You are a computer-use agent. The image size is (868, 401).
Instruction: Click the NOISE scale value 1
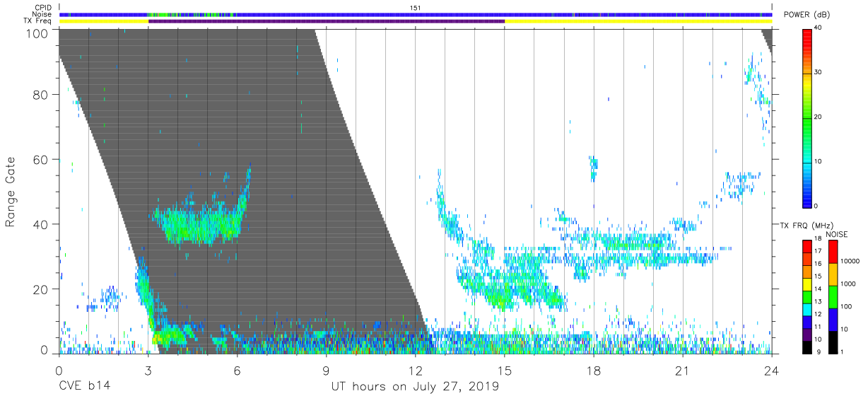(841, 351)
